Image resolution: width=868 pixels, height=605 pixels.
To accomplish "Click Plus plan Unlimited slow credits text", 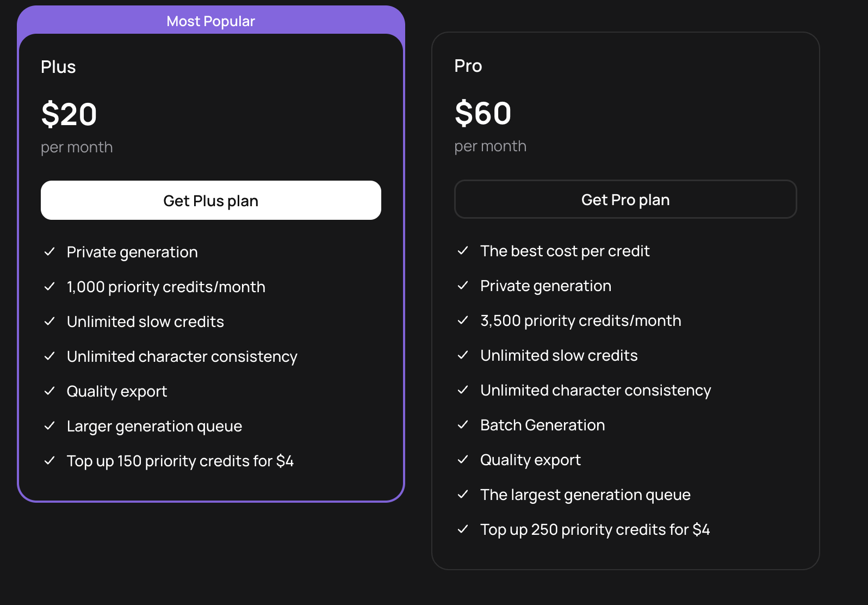I will 145,322.
